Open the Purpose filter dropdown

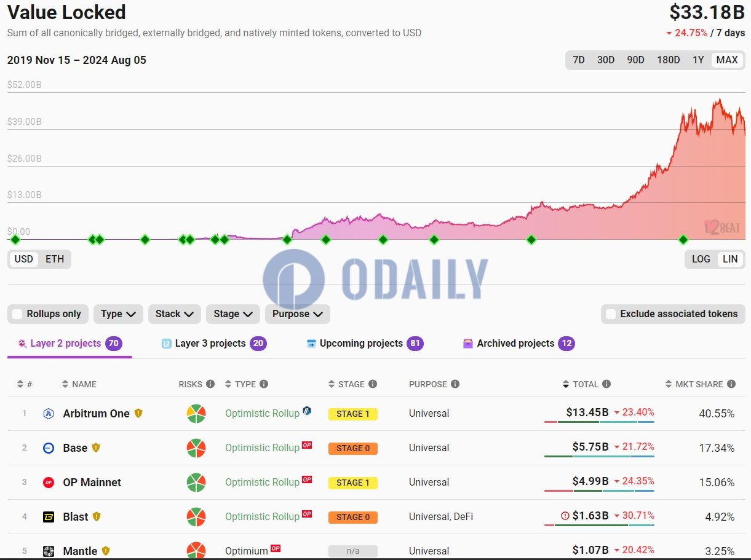point(298,314)
